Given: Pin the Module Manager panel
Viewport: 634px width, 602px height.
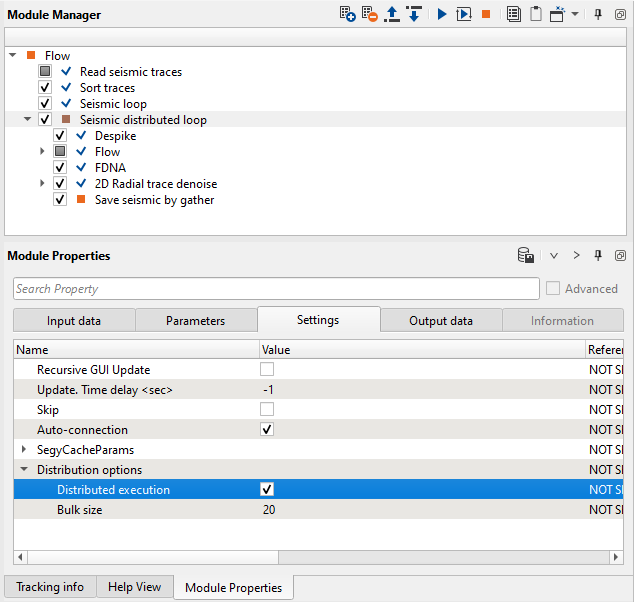Looking at the screenshot, I should point(598,15).
